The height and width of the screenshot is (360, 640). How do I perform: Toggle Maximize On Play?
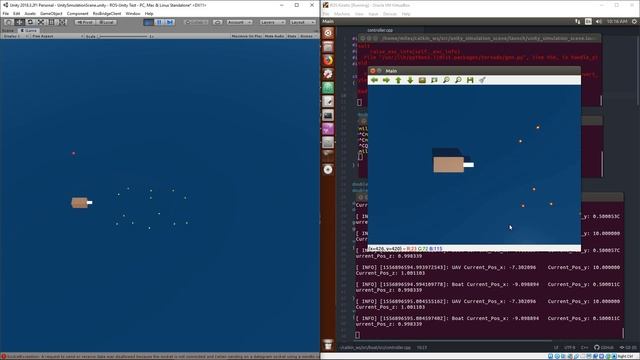(x=247, y=36)
